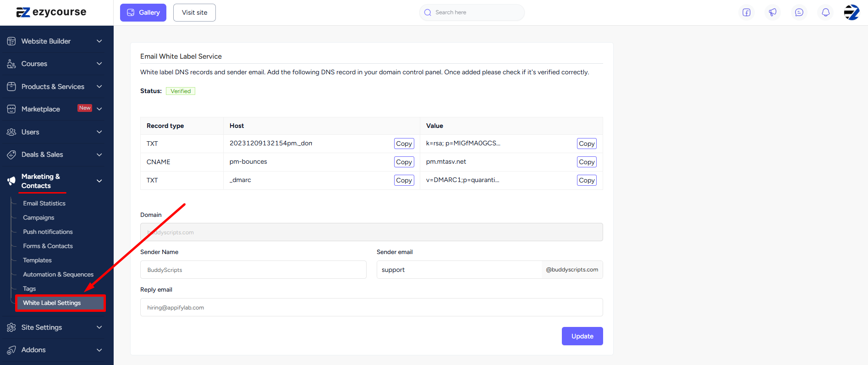Click the New badge beside Marketplace
The image size is (868, 365).
[x=85, y=108]
